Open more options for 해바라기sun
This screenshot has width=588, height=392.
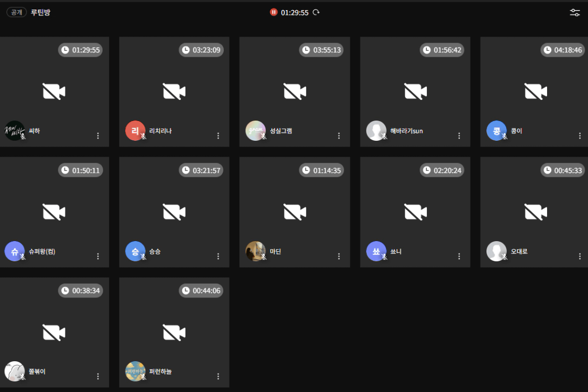[x=459, y=135]
